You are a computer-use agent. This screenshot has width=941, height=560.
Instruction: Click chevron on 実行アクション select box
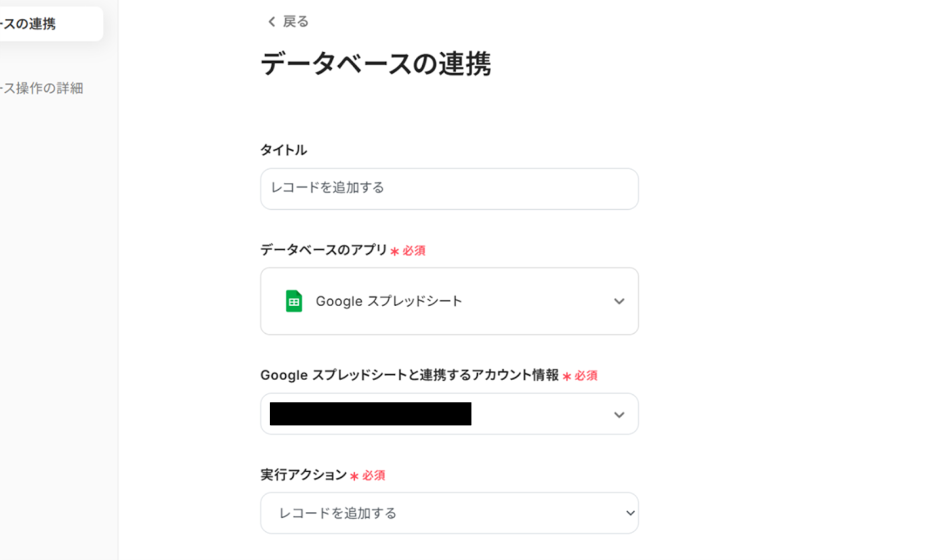tap(630, 513)
